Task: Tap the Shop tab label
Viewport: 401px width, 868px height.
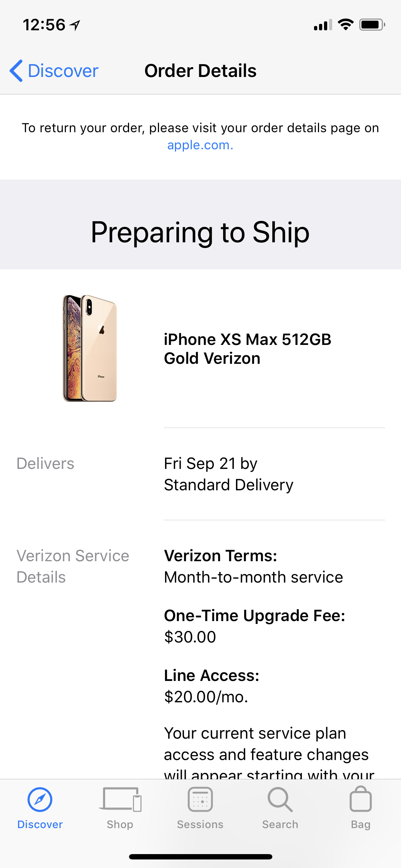Action: pyautogui.click(x=120, y=825)
